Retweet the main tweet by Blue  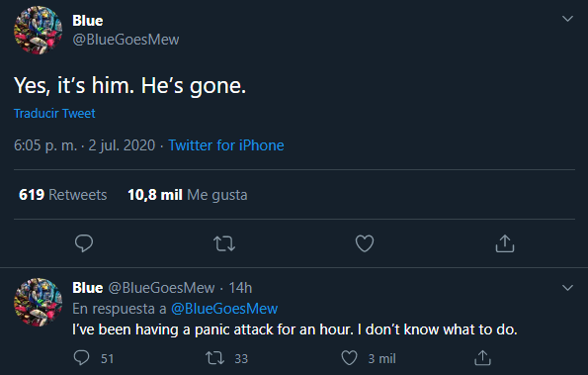coord(224,243)
